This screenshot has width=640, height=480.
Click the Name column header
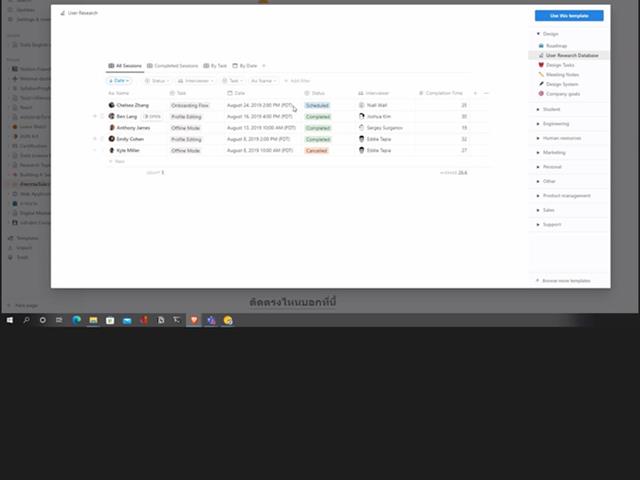(x=119, y=93)
